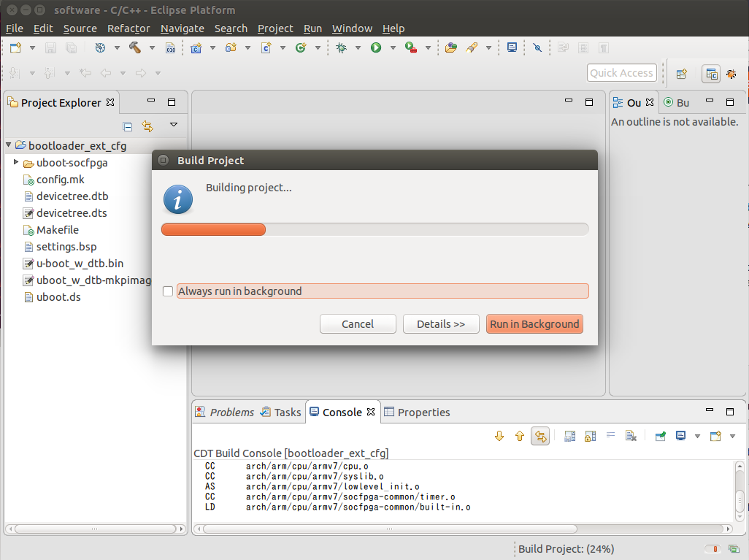The width and height of the screenshot is (749, 560).
Task: Click the build progress bar in dialog
Action: pos(374,229)
